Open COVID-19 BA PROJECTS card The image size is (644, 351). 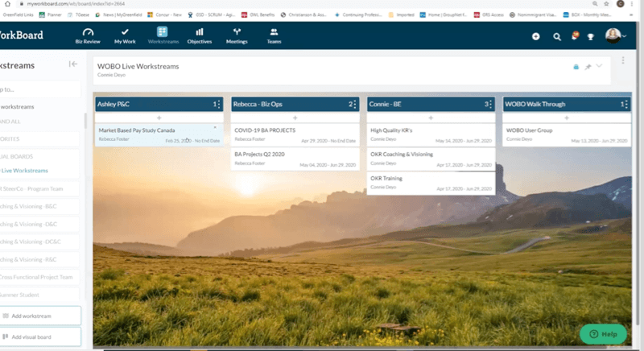295,135
